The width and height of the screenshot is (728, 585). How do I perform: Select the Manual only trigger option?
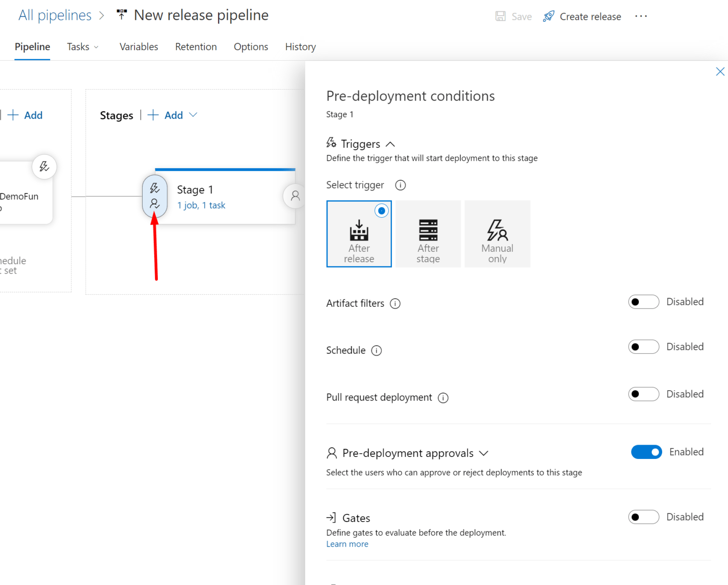[x=497, y=234]
